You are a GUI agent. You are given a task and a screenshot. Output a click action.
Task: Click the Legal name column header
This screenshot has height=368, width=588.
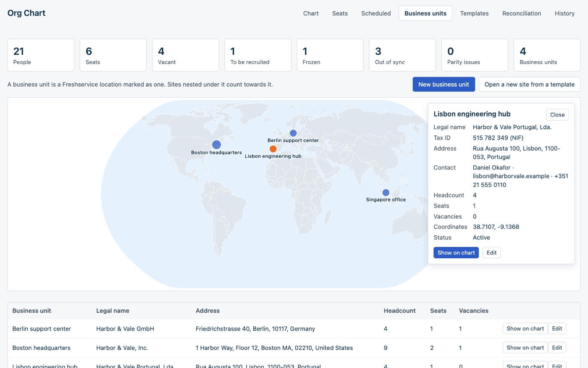[x=113, y=311]
